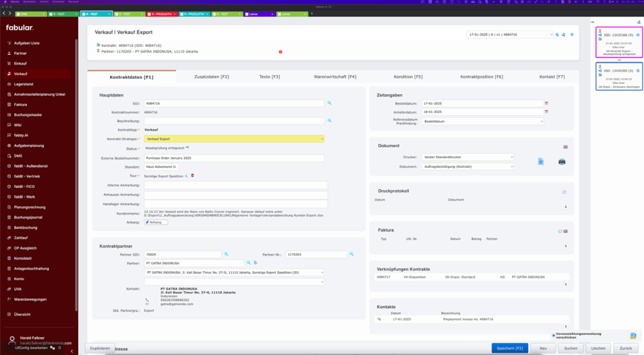Viewport: 644px width, 355px height.
Task: Open Lagerstand in the sidebar menu
Action: click(x=24, y=84)
